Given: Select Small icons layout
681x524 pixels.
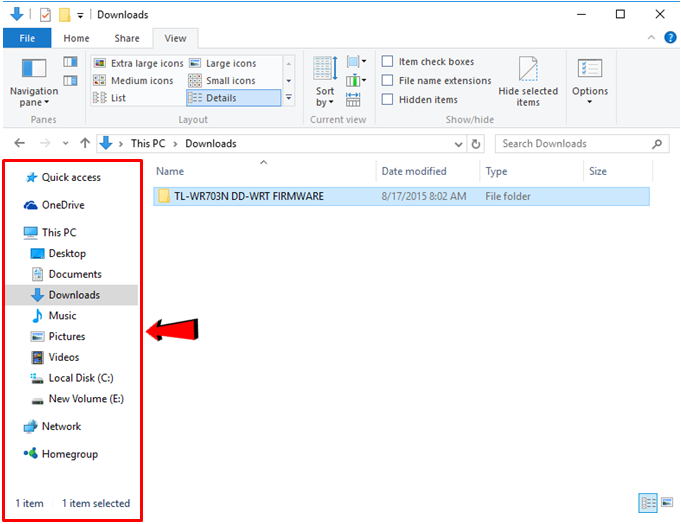Looking at the screenshot, I should point(222,81).
